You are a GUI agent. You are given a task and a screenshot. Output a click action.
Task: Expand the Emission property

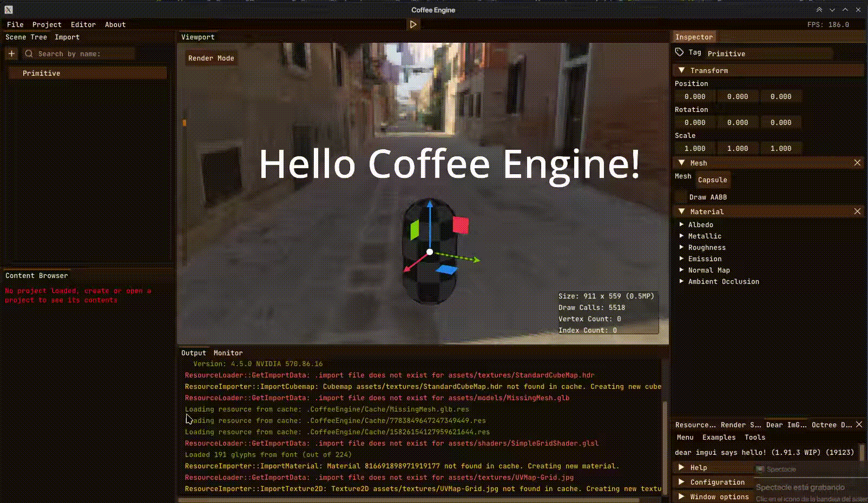[x=682, y=259]
